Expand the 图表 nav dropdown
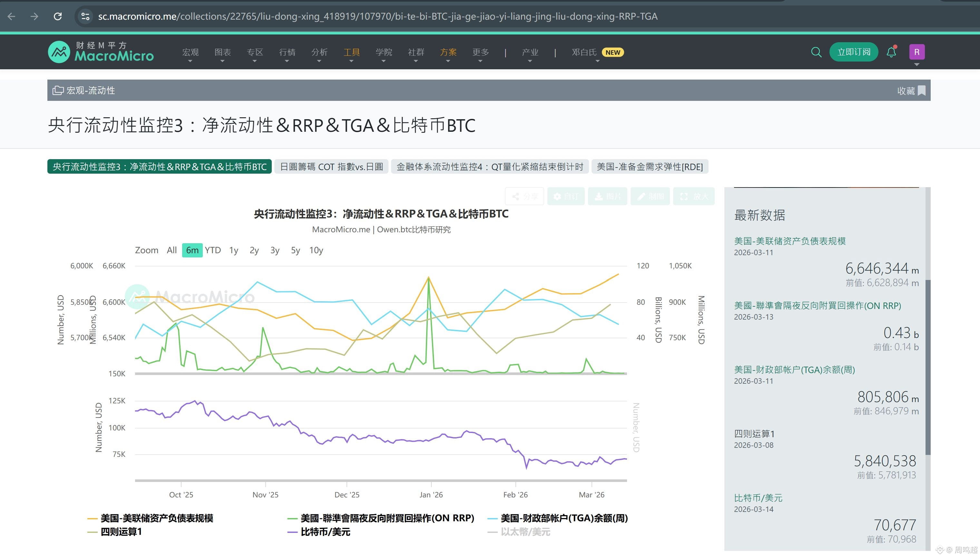This screenshot has width=980, height=558. pyautogui.click(x=222, y=53)
